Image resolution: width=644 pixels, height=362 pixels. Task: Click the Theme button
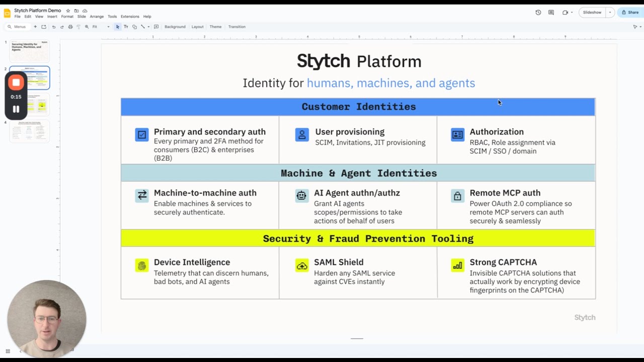point(215,27)
